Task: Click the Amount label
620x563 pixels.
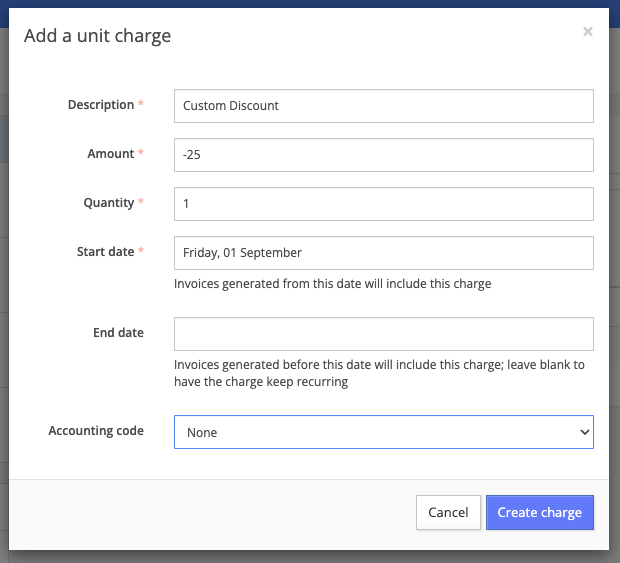Action: pyautogui.click(x=111, y=153)
